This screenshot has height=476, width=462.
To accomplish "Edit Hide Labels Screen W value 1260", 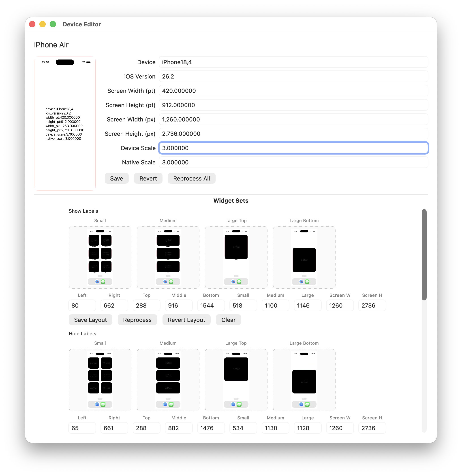I will [340, 428].
